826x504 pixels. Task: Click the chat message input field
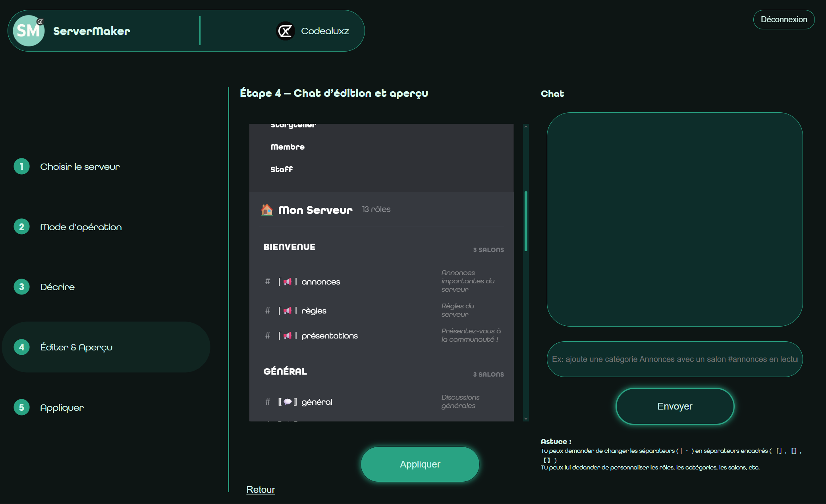[674, 359]
